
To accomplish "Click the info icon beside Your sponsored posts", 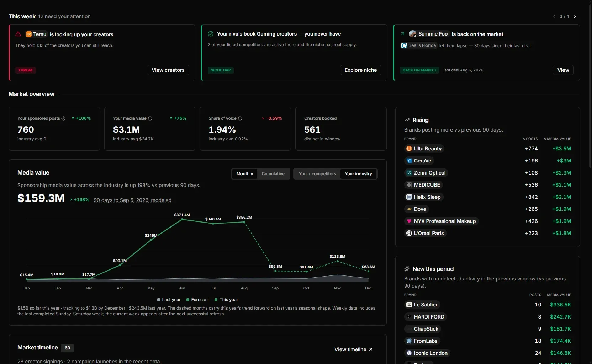I will point(63,118).
